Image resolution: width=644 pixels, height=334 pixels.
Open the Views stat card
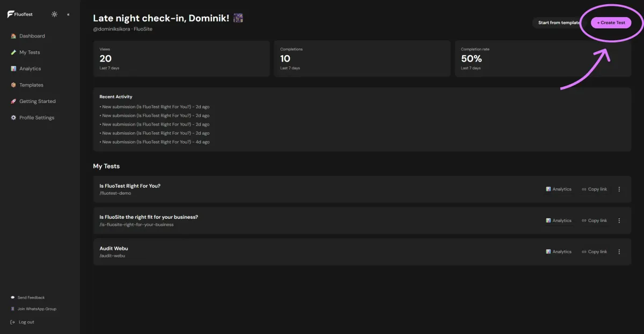click(x=181, y=58)
